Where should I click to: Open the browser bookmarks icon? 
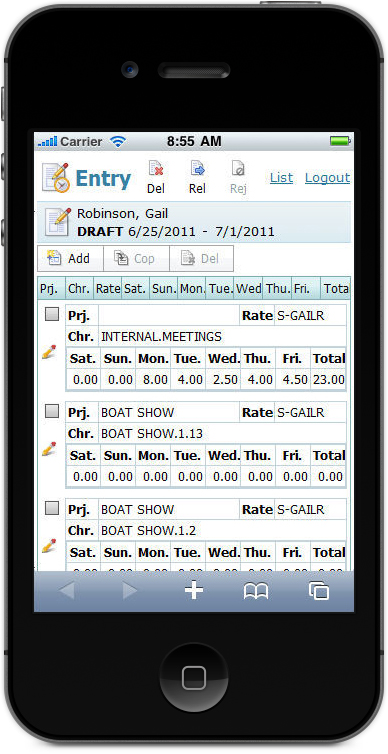256,591
